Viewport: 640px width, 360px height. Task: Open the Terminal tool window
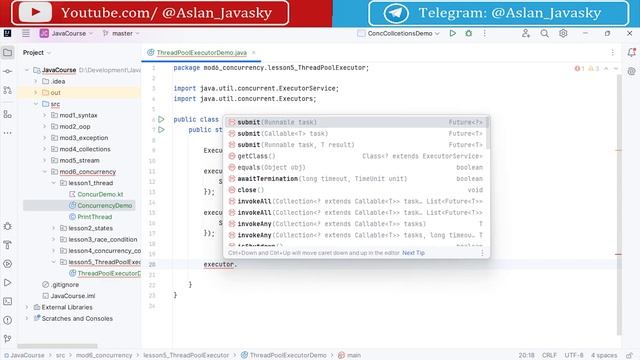click(7, 301)
